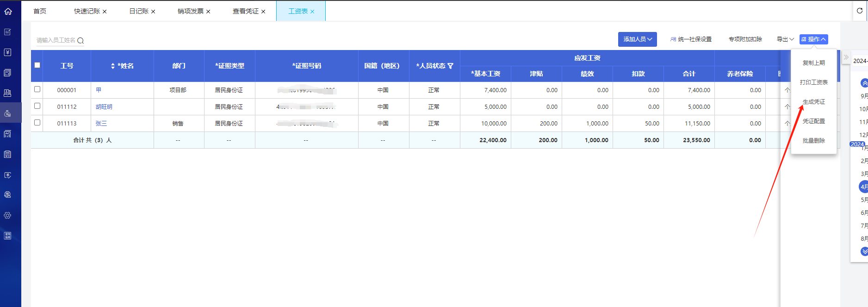Close the 快速记账 tab
This screenshot has width=868, height=307.
105,12
